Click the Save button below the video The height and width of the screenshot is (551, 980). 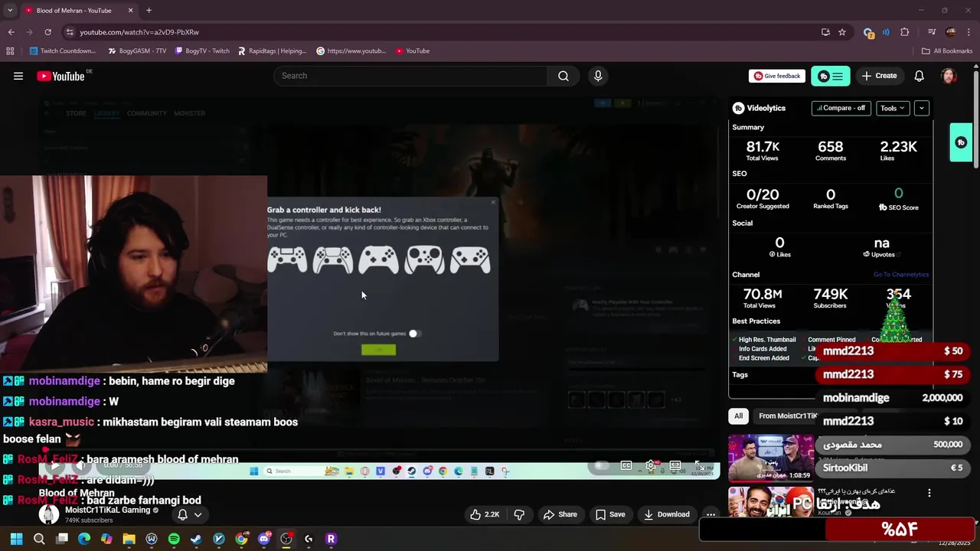tap(610, 515)
